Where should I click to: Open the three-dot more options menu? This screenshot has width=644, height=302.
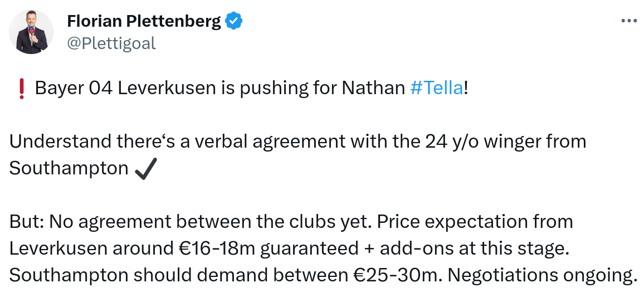tap(628, 21)
